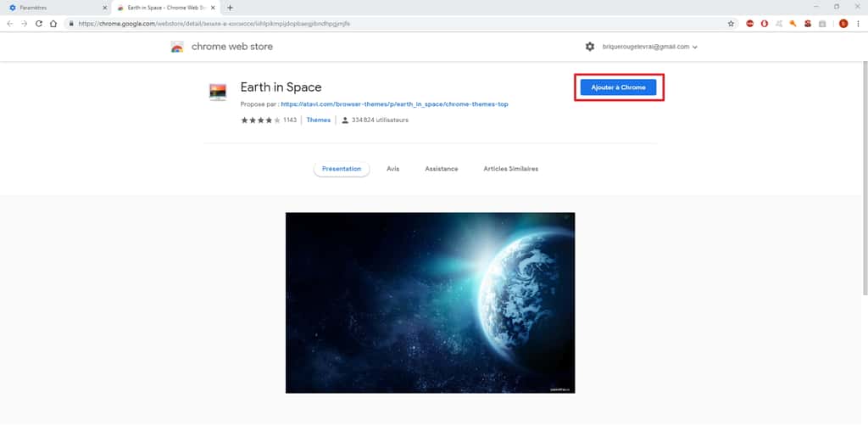The width and height of the screenshot is (868, 448).
Task: Click the 'Ajouter à Chrome' button
Action: click(618, 87)
